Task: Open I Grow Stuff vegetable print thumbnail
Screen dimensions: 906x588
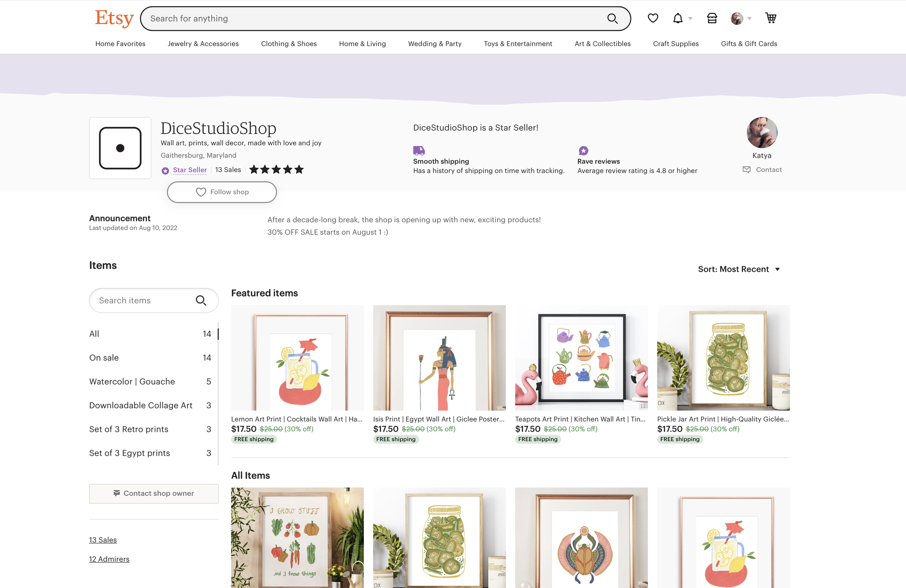Action: pos(297,538)
